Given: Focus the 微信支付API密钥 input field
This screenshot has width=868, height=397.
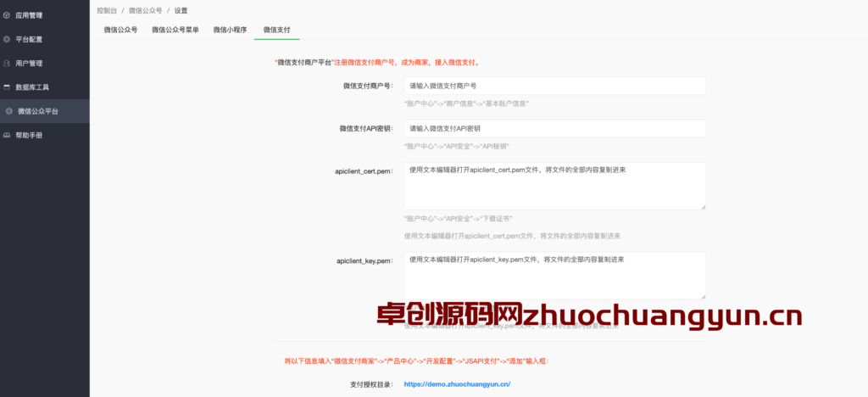Looking at the screenshot, I should (x=555, y=128).
